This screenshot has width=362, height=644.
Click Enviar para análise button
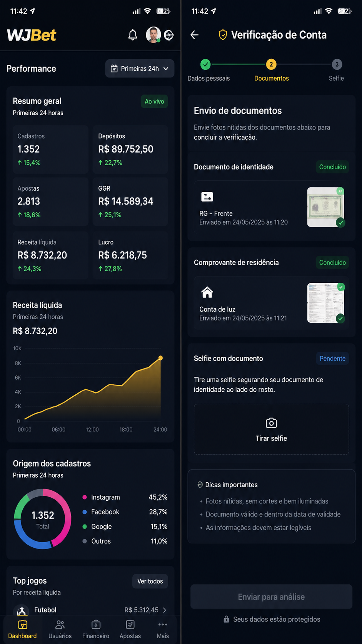coord(271,597)
